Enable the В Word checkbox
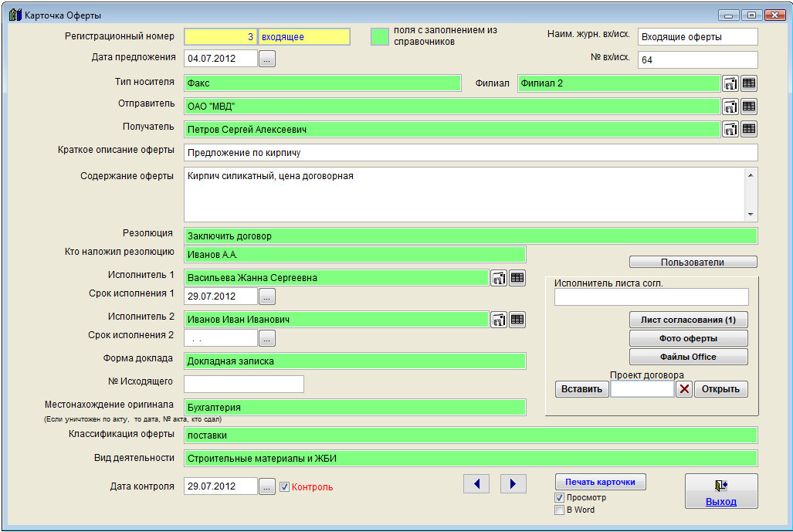The height and width of the screenshot is (532, 793). (560, 510)
